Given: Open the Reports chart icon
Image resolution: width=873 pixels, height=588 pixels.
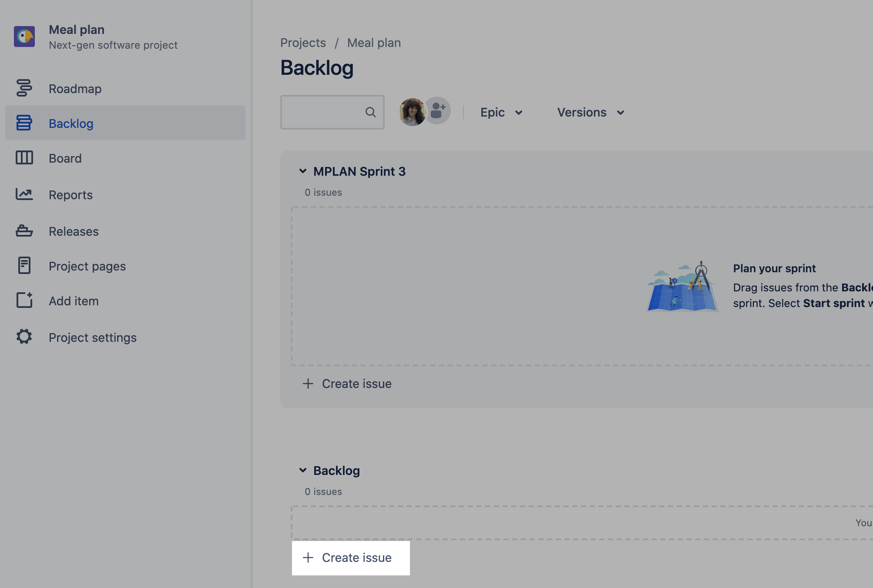Looking at the screenshot, I should (24, 194).
